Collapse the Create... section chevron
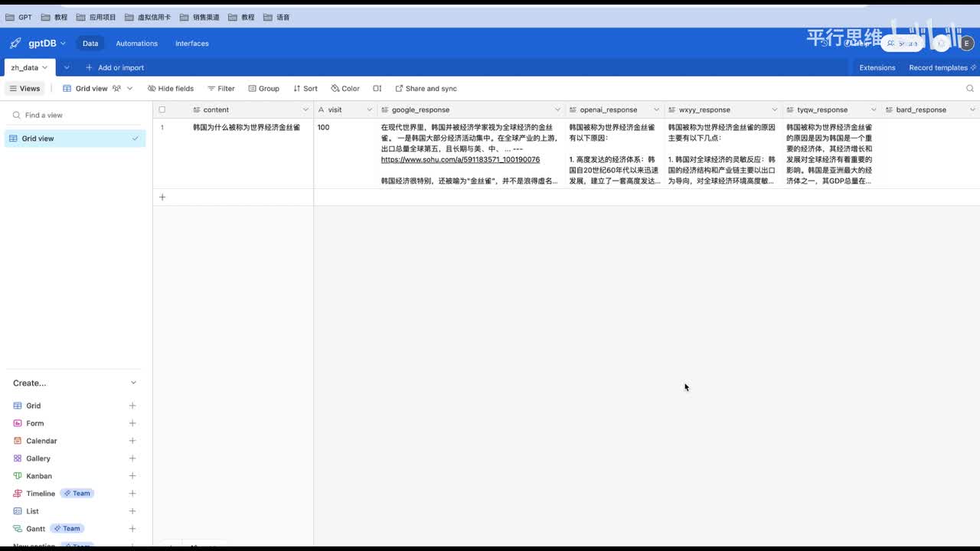Screen dimensions: 980x551 [x=133, y=383]
